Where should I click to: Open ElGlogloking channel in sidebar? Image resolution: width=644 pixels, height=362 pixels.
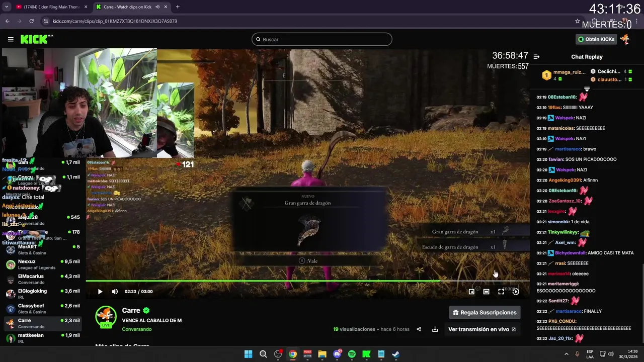tap(43, 294)
